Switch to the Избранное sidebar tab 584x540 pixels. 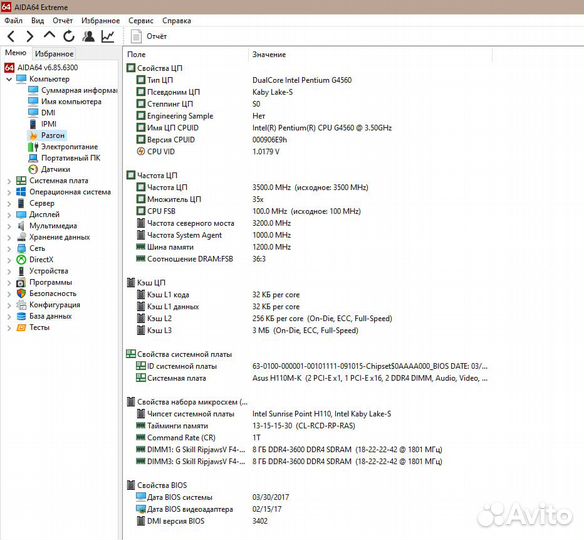tap(54, 54)
